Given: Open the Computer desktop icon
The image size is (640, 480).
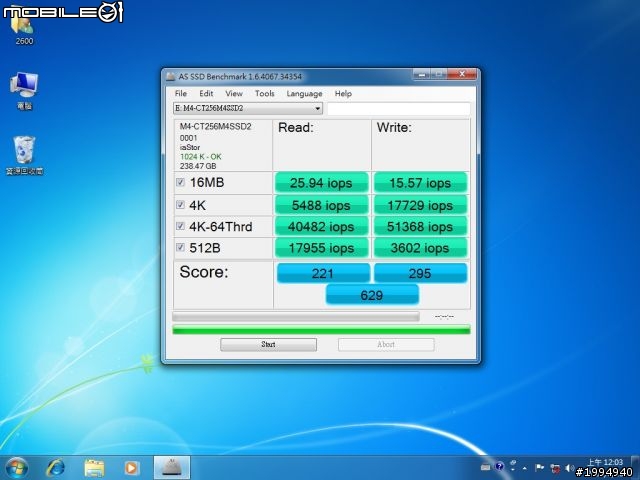Looking at the screenshot, I should pos(24,91).
